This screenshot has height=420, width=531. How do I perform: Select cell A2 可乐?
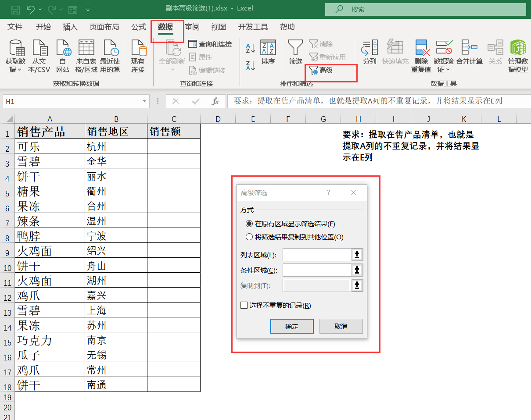click(x=50, y=146)
